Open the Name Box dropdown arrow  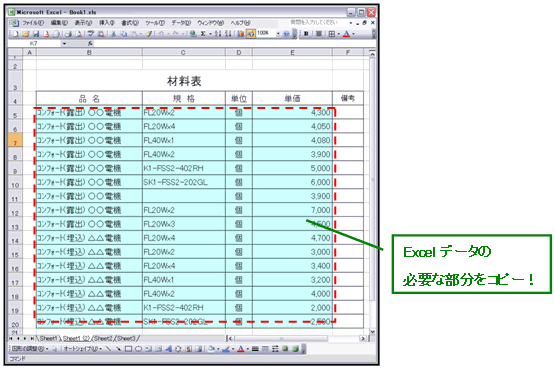coord(64,43)
